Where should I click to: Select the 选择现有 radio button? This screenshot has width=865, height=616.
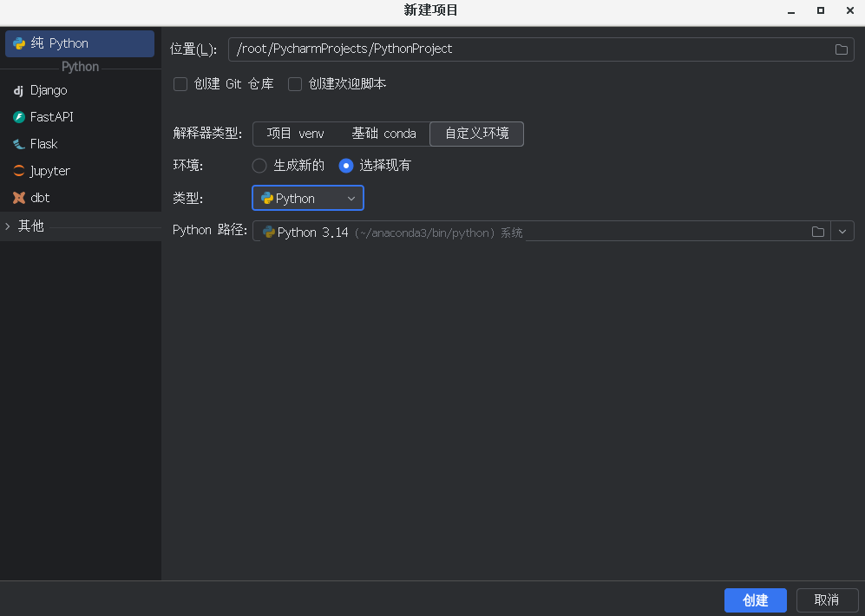346,166
